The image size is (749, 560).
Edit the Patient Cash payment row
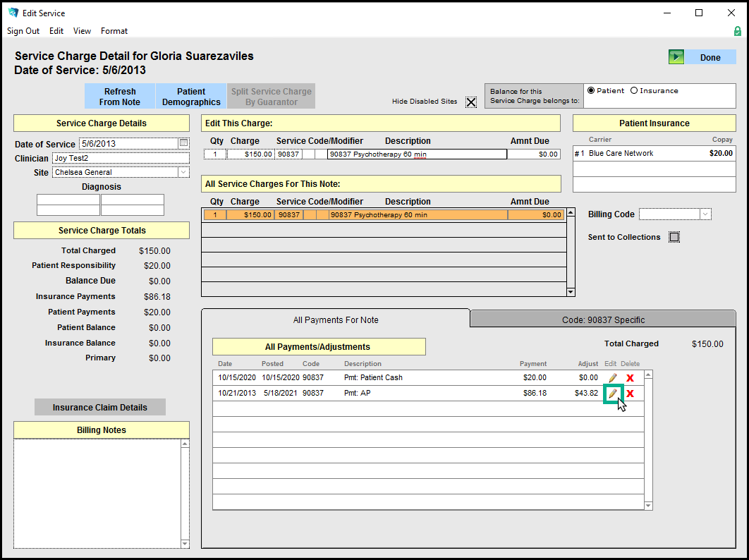coord(613,378)
